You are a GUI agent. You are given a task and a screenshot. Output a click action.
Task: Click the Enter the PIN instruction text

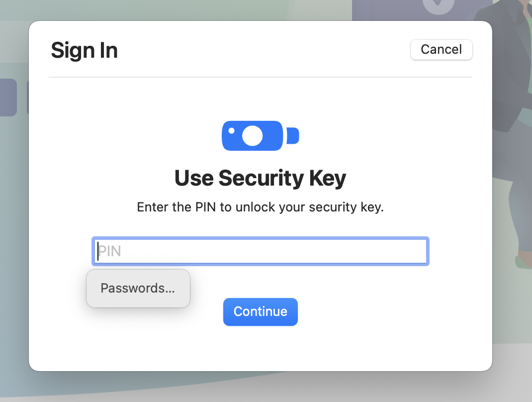[x=260, y=207]
